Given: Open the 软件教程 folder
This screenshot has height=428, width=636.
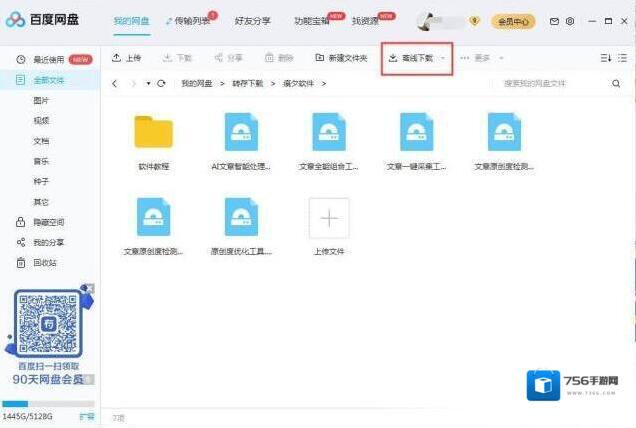Looking at the screenshot, I should [x=153, y=133].
